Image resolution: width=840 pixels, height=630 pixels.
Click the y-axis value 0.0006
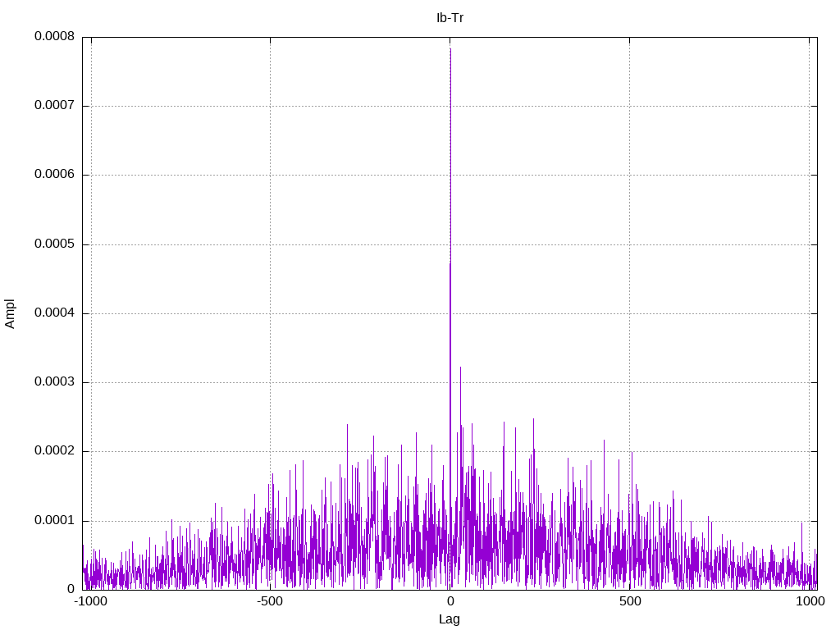54,175
